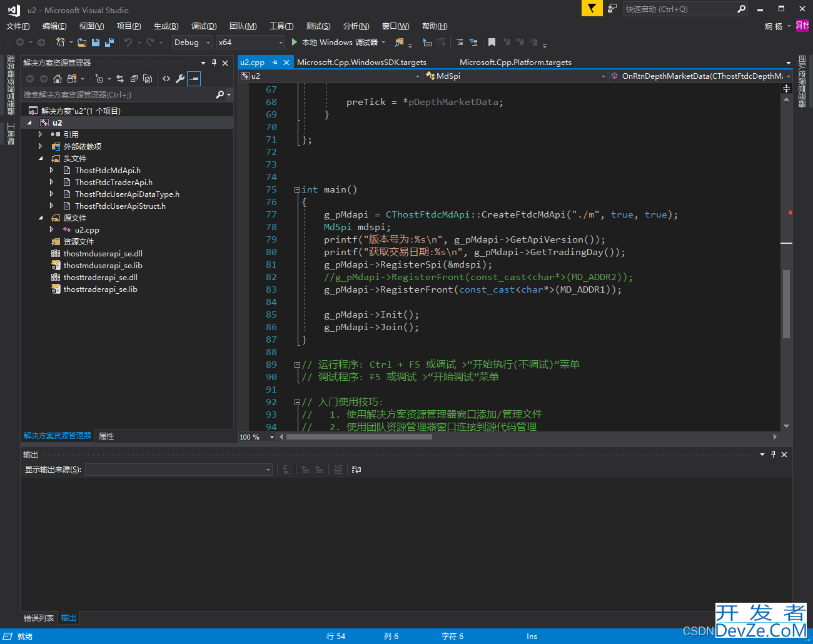This screenshot has width=813, height=644.
Task: Open the Debug configuration dropdown
Action: coord(193,42)
